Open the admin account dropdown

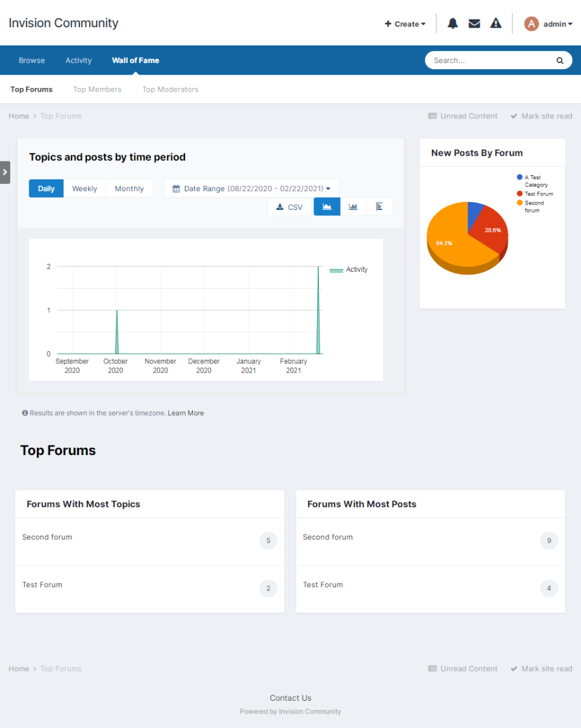548,24
